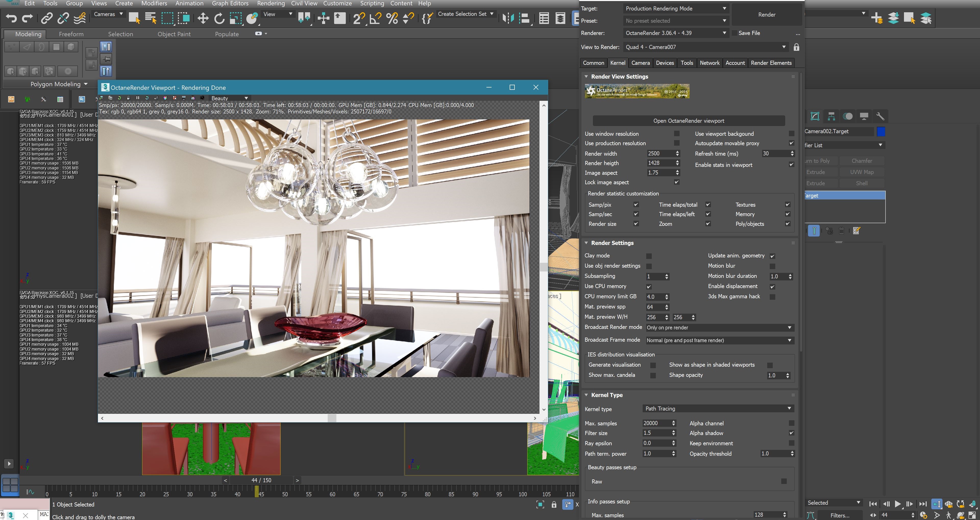Select the Rotate tool icon

(219, 18)
